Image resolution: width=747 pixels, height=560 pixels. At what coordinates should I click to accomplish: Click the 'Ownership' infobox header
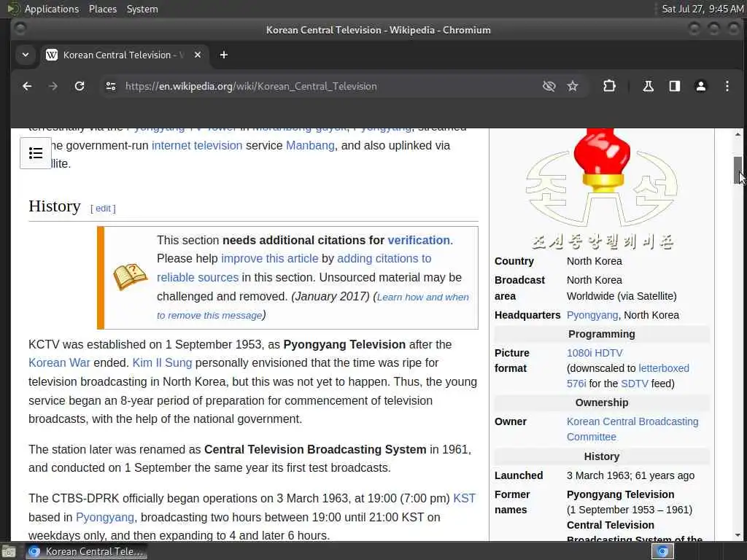pyautogui.click(x=601, y=402)
